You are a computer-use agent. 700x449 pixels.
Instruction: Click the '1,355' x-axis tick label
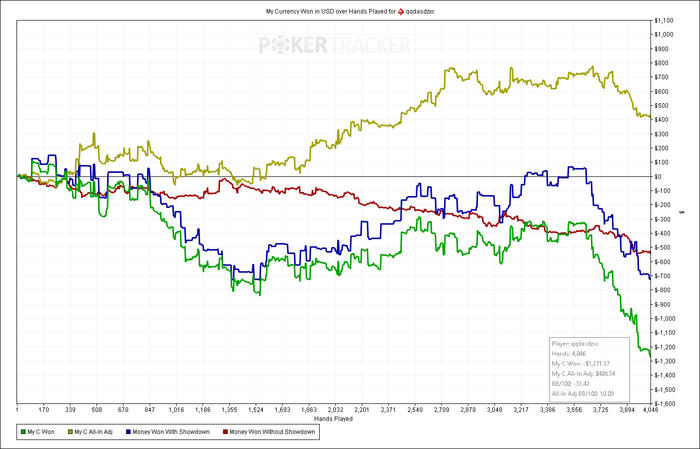click(x=229, y=409)
